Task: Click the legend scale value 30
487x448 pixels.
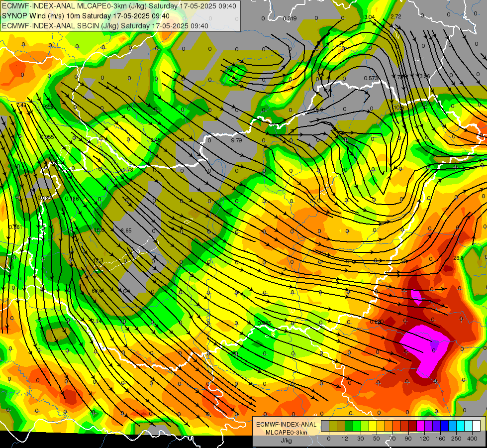Action: (x=360, y=439)
